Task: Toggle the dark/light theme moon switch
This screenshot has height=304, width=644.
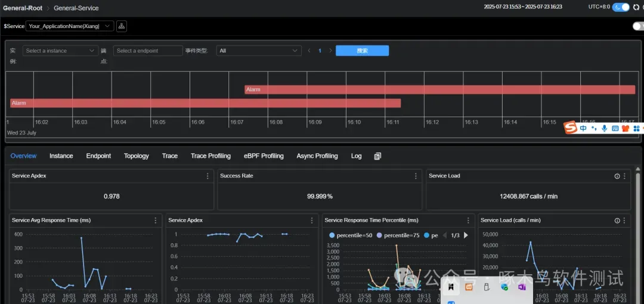Action: pyautogui.click(x=621, y=7)
